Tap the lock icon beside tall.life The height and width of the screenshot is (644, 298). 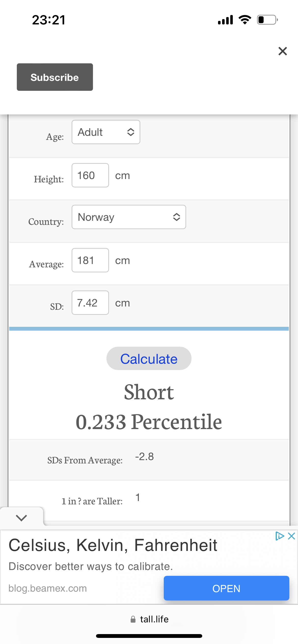(x=133, y=619)
